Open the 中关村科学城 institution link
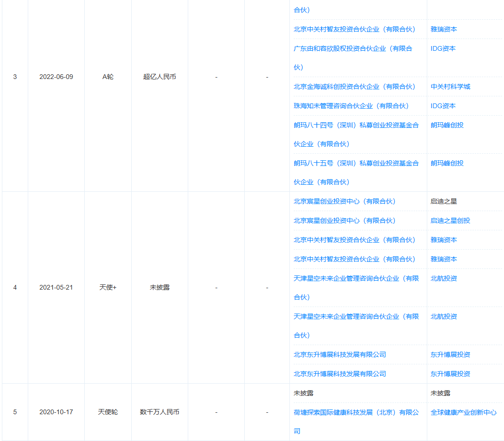Image resolution: width=504 pixels, height=441 pixels. [450, 87]
